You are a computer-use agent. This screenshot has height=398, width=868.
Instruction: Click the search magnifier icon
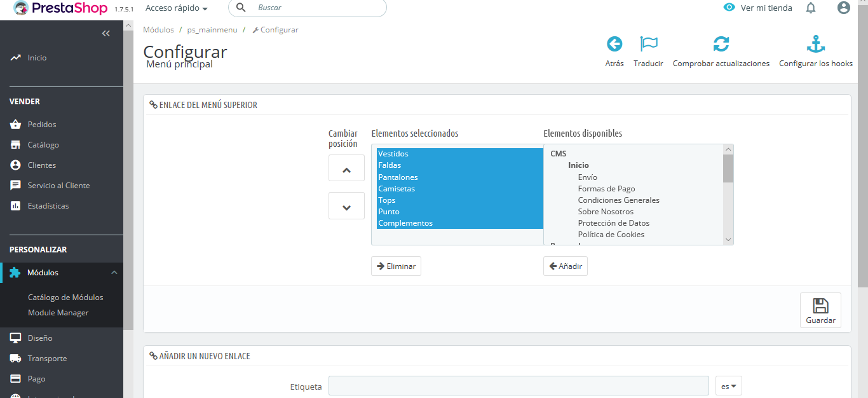pos(241,8)
